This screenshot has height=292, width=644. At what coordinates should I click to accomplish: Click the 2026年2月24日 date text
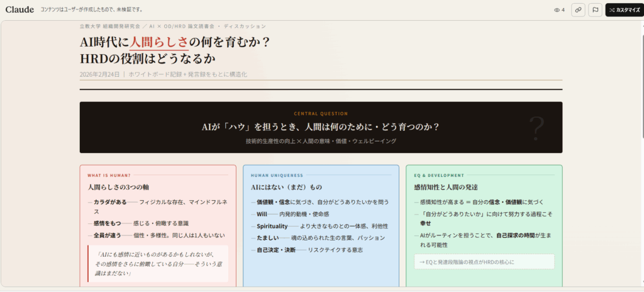pyautogui.click(x=99, y=74)
